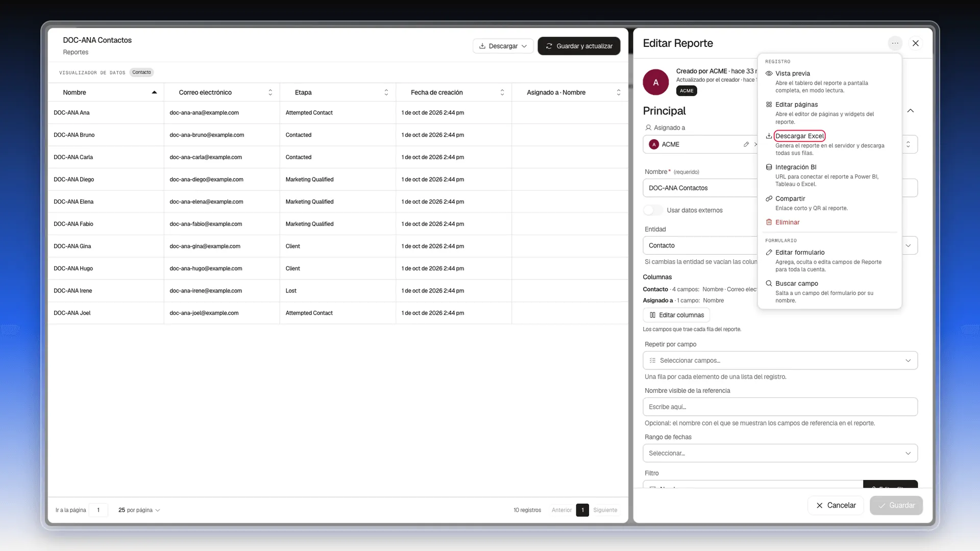Choose Editar formulario from the menu
This screenshot has height=551, width=980.
click(829, 261)
